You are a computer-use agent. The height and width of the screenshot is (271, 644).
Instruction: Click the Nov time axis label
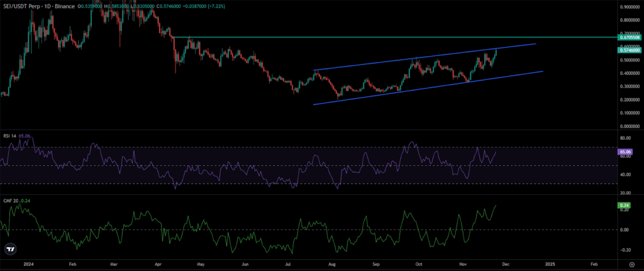point(464,265)
